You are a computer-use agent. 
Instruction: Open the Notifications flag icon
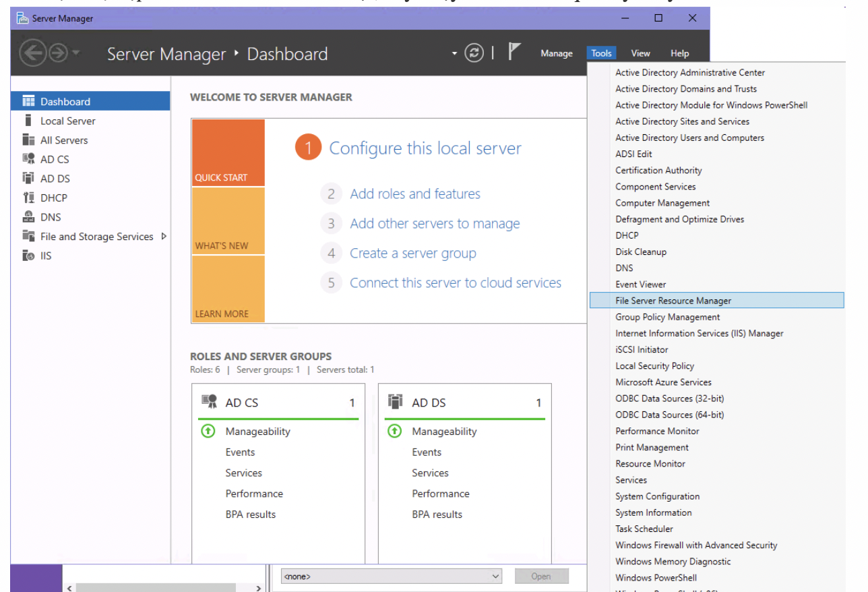514,52
